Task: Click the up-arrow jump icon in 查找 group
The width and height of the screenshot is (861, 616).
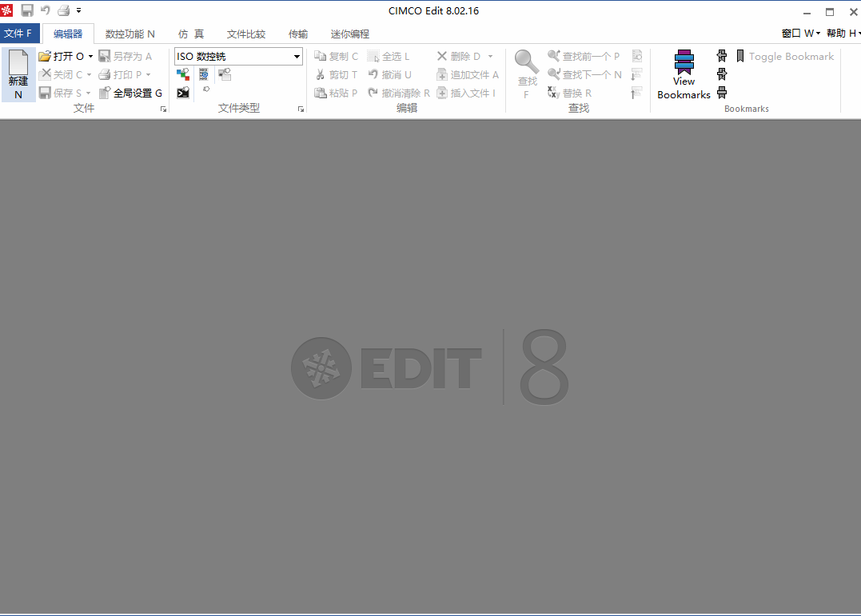Action: coord(637,93)
